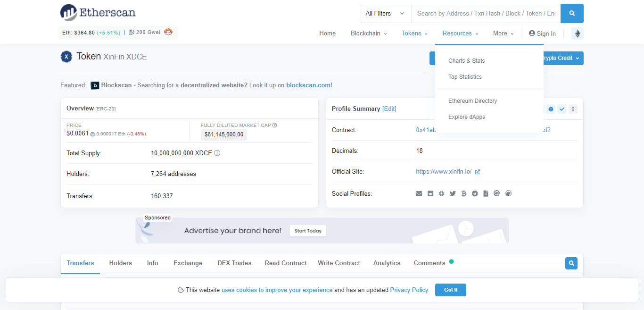Click the blue checkmark verification icon
This screenshot has height=310, width=644.
point(562,109)
